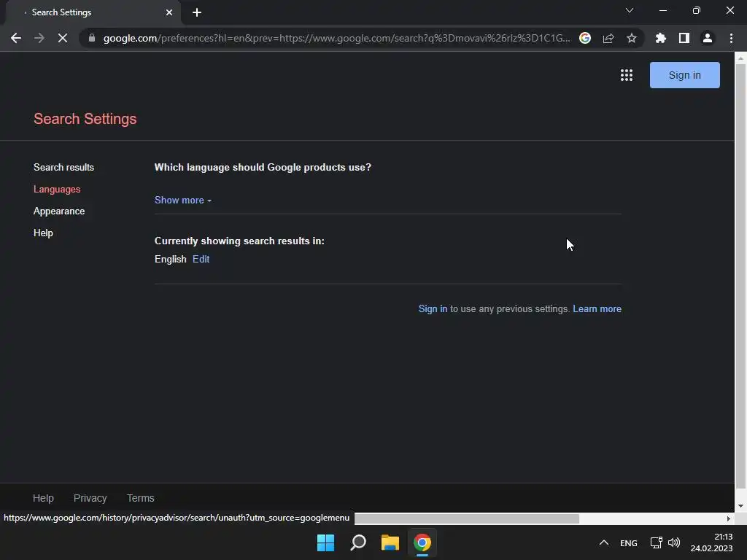The height and width of the screenshot is (560, 747).
Task: Expand the Show more languages list
Action: point(183,200)
